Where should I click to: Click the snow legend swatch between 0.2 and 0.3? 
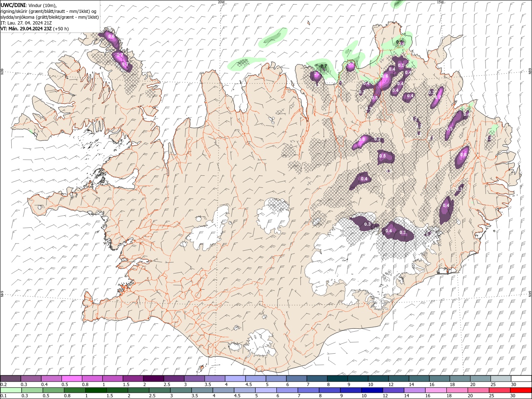tap(10, 379)
